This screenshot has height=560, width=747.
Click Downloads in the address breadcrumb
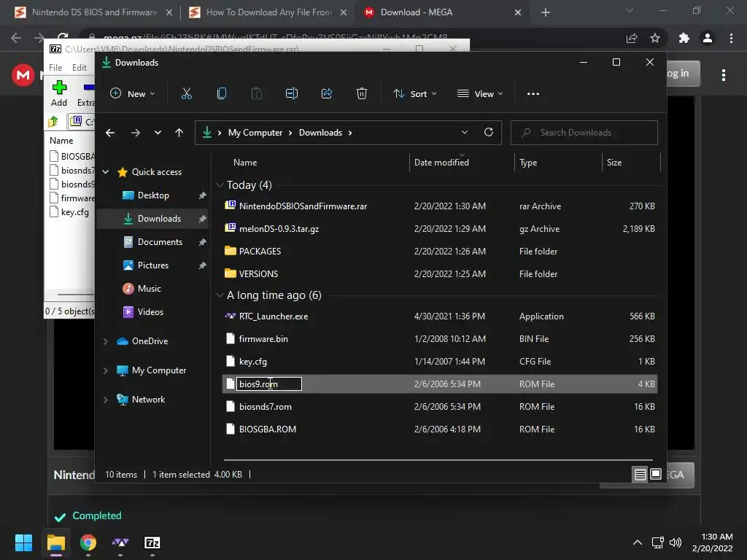320,133
